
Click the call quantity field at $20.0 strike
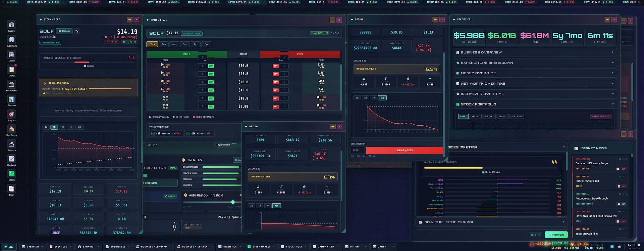[203, 82]
